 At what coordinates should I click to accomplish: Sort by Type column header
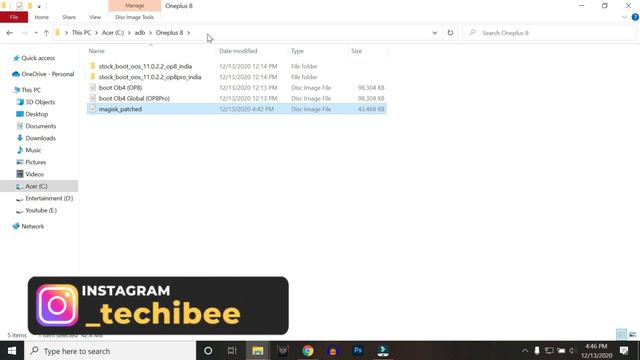click(x=297, y=51)
